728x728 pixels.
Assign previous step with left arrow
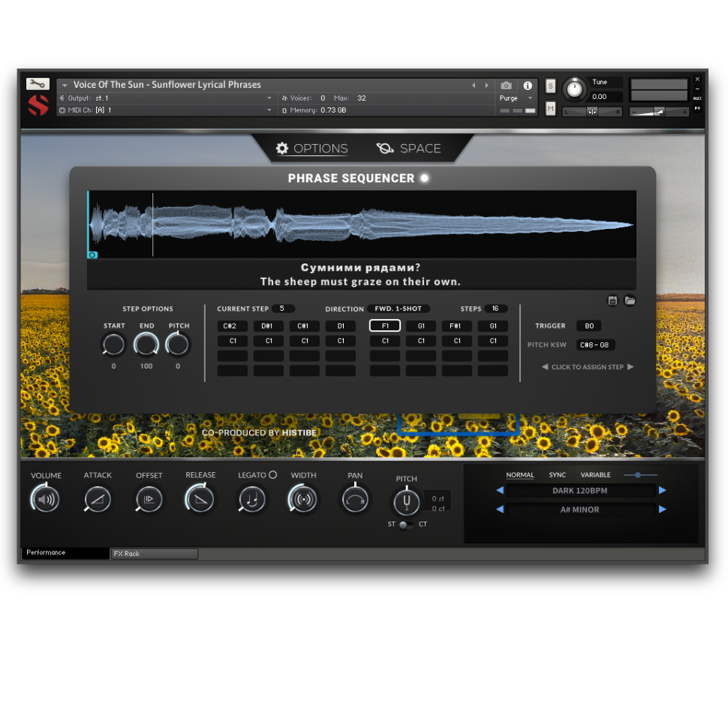(x=545, y=367)
